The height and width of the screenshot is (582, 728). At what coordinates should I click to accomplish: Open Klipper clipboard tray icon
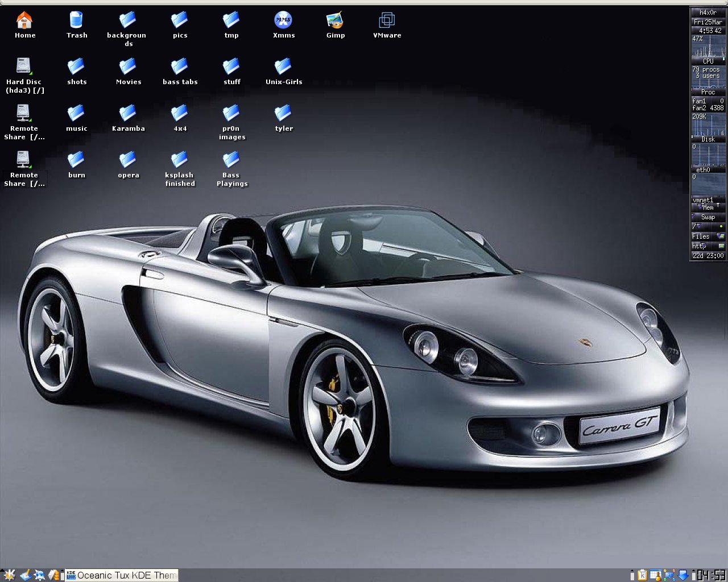pyautogui.click(x=642, y=575)
